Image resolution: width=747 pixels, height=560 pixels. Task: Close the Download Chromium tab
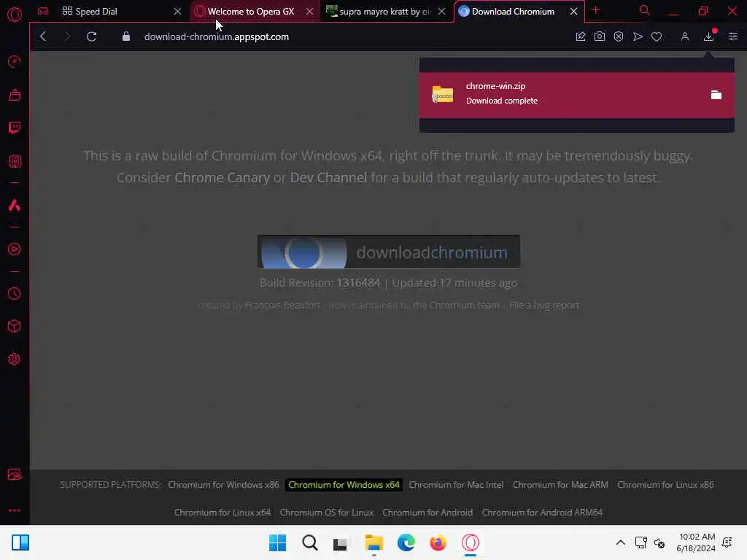[x=573, y=12]
